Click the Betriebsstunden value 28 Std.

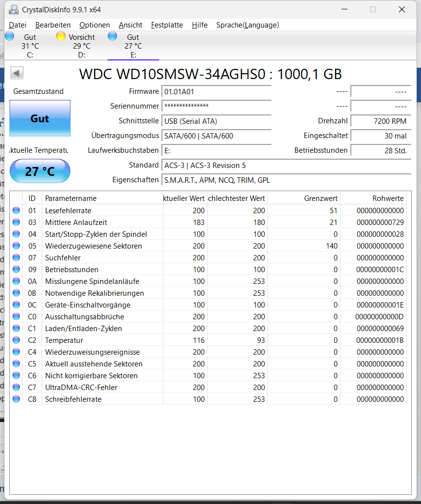tap(381, 150)
